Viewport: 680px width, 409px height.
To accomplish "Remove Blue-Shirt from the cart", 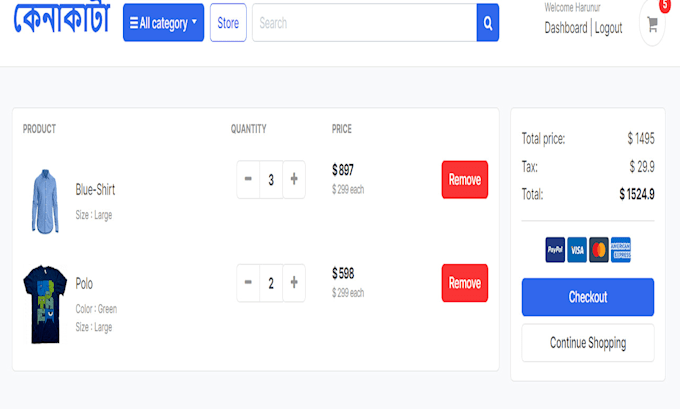I will click(464, 180).
